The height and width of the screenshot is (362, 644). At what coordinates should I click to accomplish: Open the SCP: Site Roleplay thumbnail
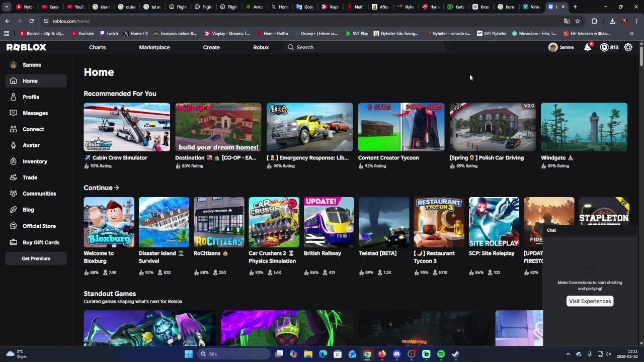click(494, 222)
